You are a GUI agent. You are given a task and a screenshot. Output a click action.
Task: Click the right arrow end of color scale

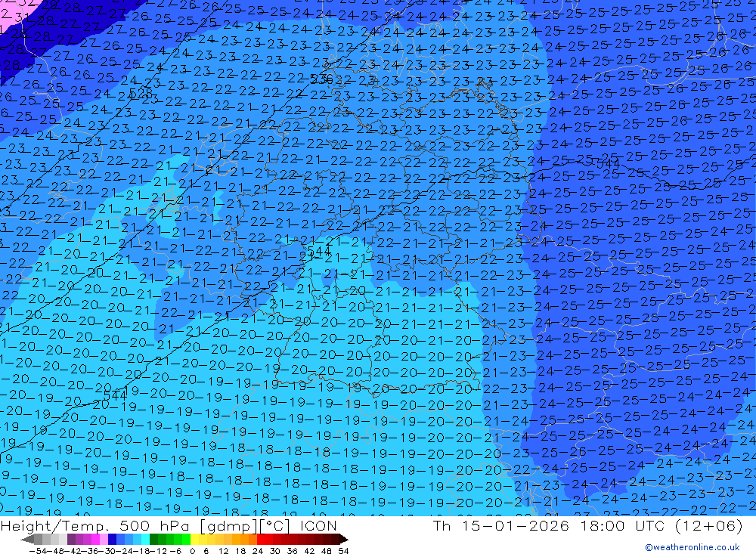pyautogui.click(x=344, y=540)
